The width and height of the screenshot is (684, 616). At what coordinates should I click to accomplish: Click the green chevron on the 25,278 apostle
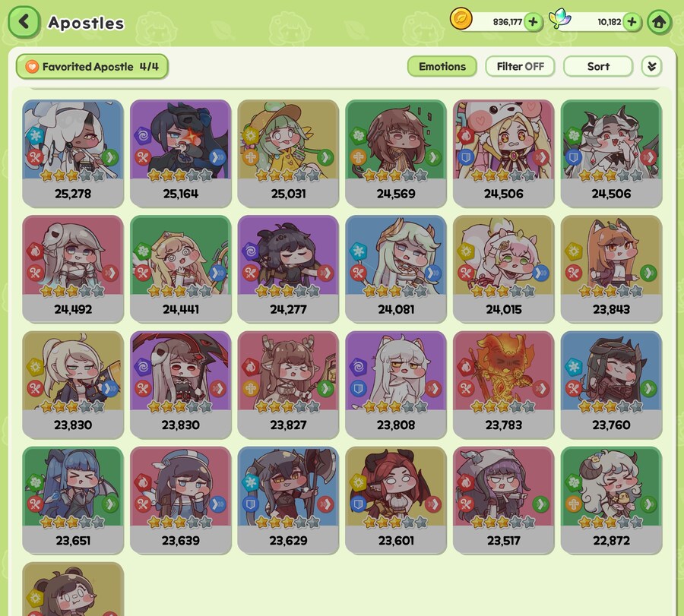click(110, 157)
